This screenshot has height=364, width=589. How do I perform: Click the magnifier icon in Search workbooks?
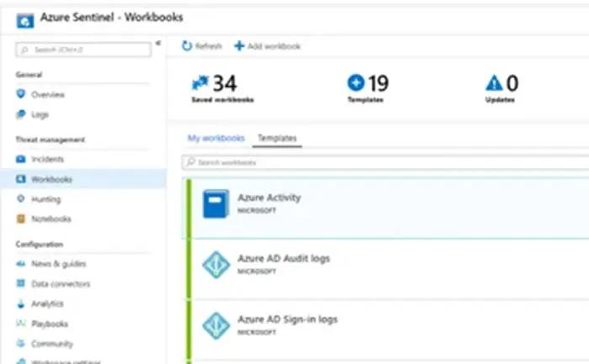point(191,162)
